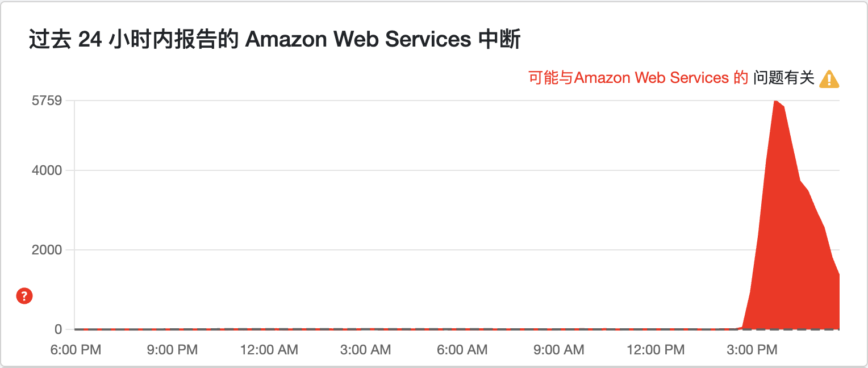Click the 4000 y-axis label
Image resolution: width=868 pixels, height=368 pixels.
[47, 171]
